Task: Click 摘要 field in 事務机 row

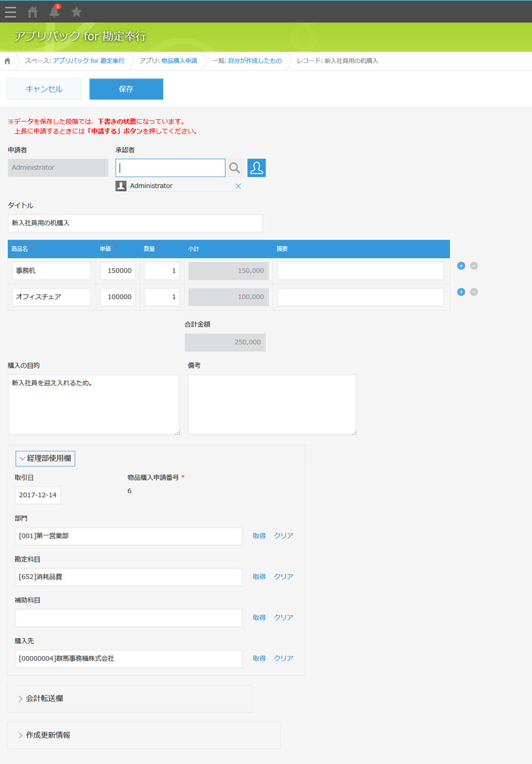Action: tap(360, 271)
